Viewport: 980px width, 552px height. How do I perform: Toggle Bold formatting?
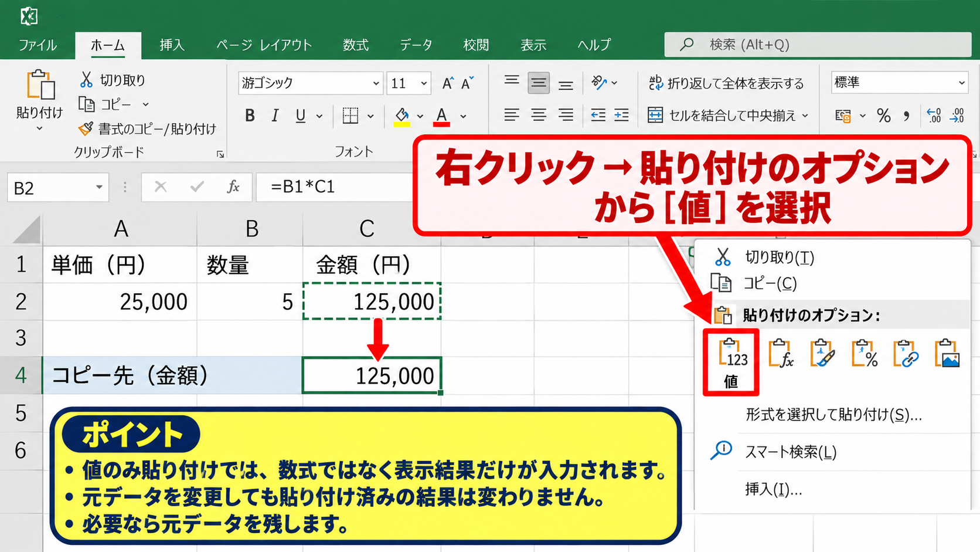pyautogui.click(x=250, y=116)
